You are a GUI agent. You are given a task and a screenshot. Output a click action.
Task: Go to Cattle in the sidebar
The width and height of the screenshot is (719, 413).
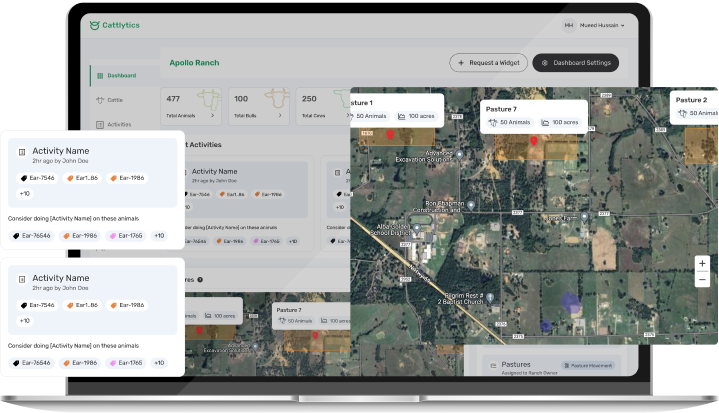pos(114,100)
